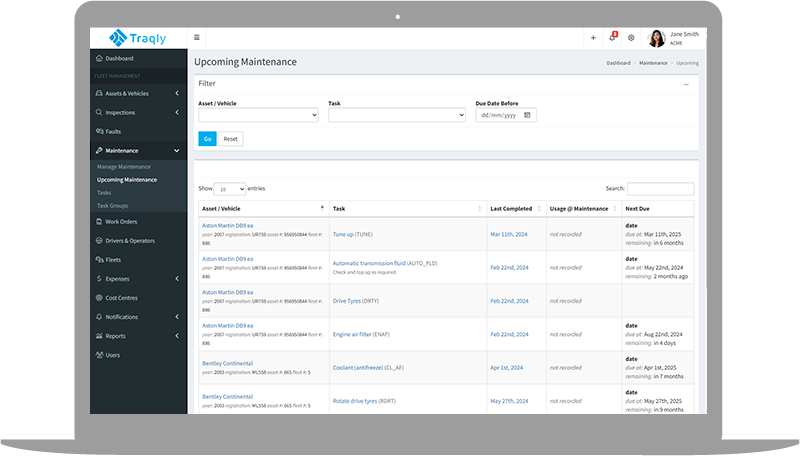Open the Tune up task link
The width and height of the screenshot is (800, 456).
tap(343, 234)
